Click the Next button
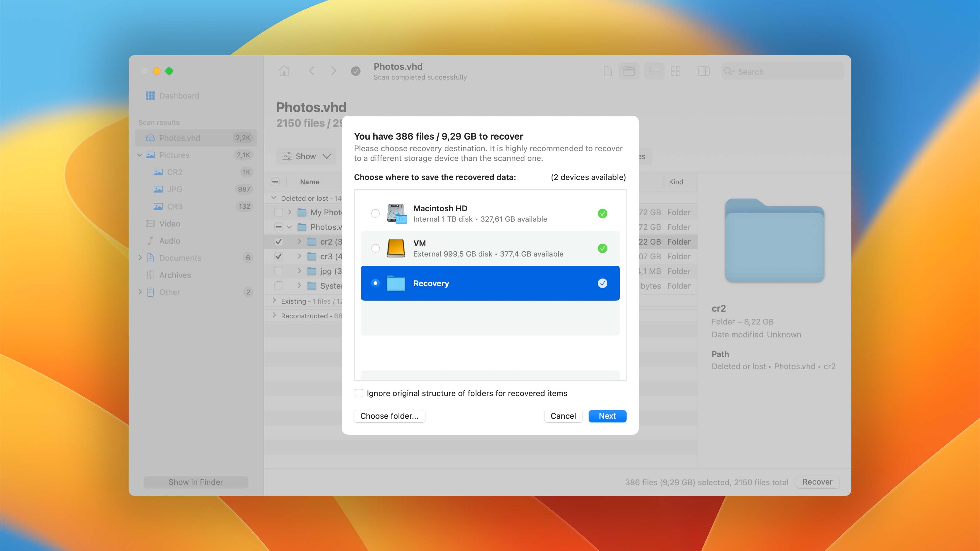This screenshot has width=980, height=551. click(607, 416)
